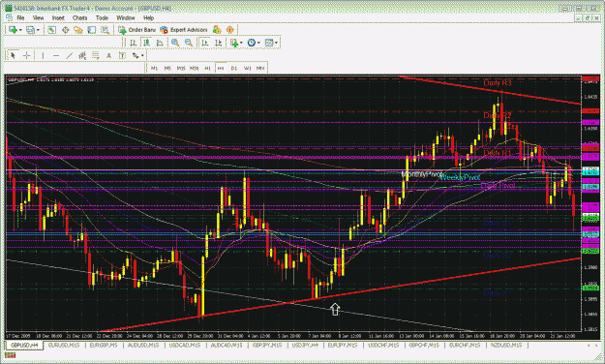Switch to the GBPJPY,M15 chart tab
Image resolution: width=605 pixels, height=364 pixels.
click(267, 346)
